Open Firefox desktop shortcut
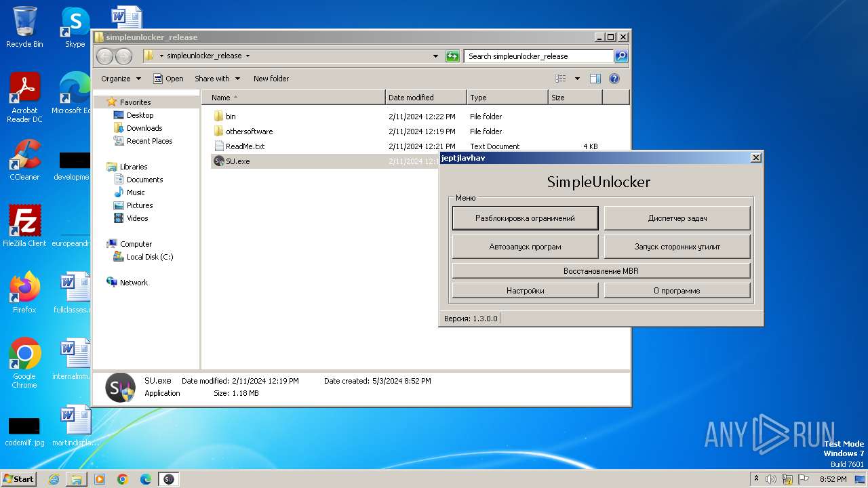The image size is (868, 488). (24, 293)
